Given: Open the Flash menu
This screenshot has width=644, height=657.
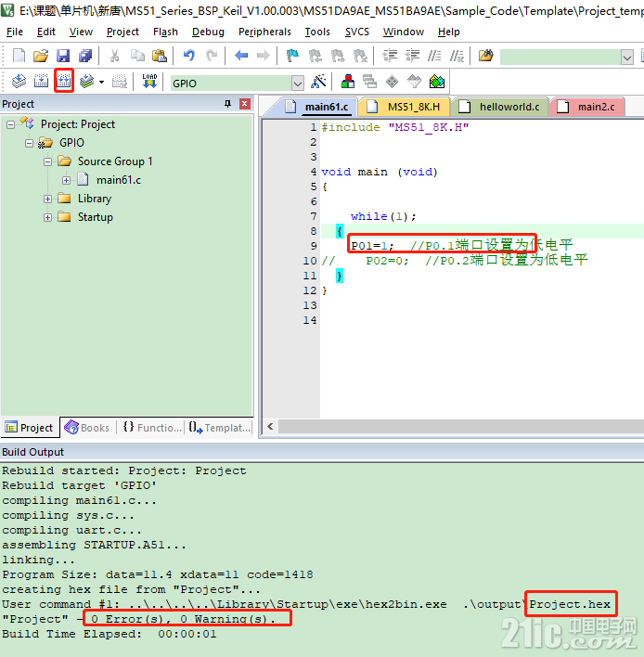Looking at the screenshot, I should (x=165, y=32).
